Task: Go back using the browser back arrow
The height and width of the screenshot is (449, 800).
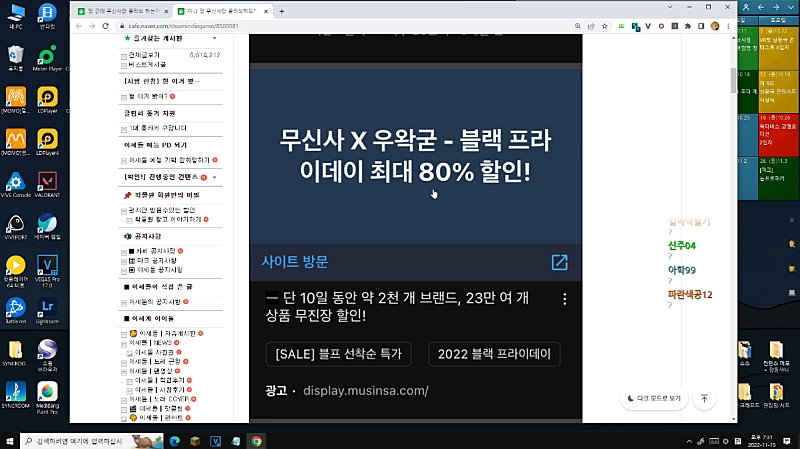Action: point(79,26)
